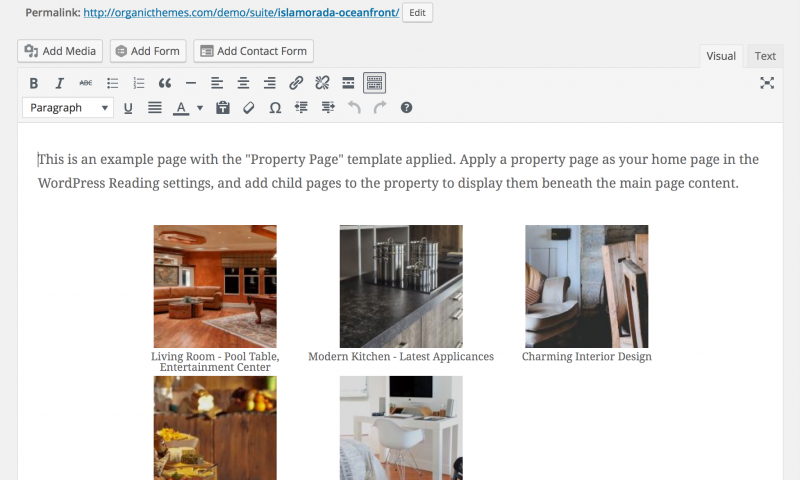Screen dimensions: 800x480
Task: Switch to the Text editor tab
Action: [x=765, y=56]
